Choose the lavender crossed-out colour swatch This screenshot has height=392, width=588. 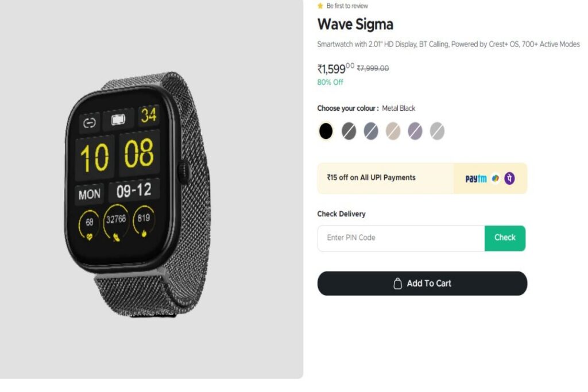pyautogui.click(x=415, y=131)
